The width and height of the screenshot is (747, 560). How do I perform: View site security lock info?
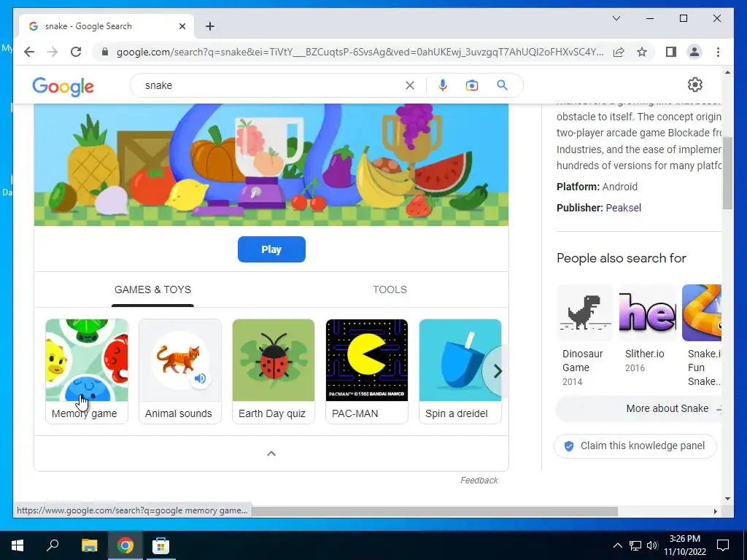click(x=105, y=52)
